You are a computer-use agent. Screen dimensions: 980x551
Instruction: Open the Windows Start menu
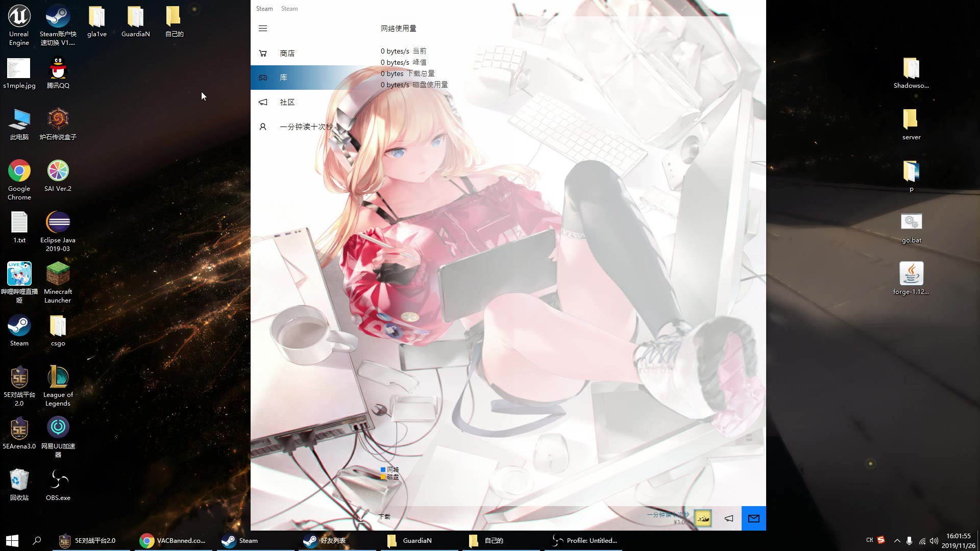click(x=12, y=541)
